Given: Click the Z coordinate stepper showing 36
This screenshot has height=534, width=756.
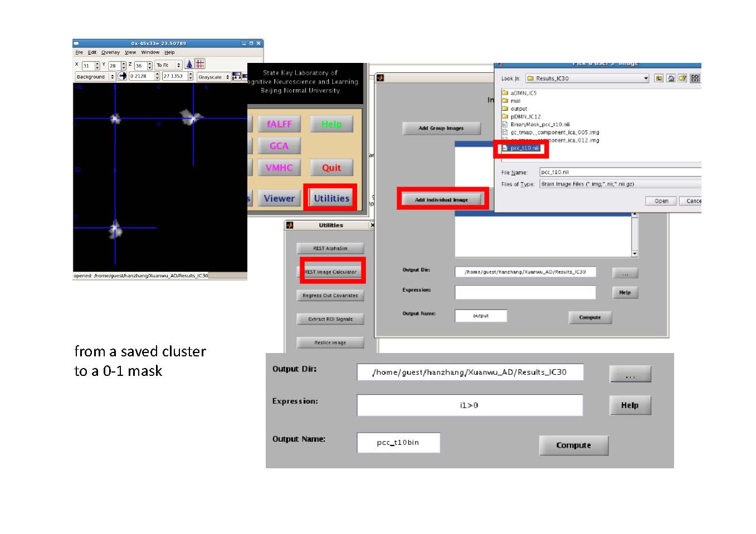Looking at the screenshot, I should (x=143, y=66).
